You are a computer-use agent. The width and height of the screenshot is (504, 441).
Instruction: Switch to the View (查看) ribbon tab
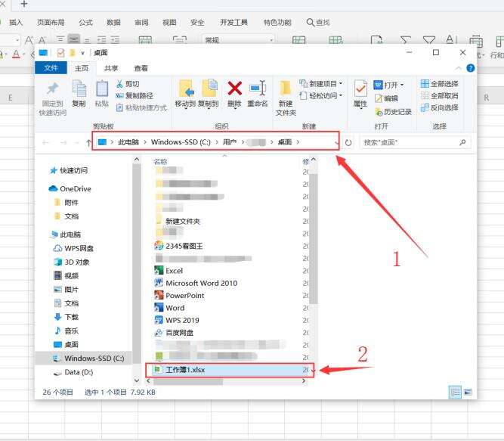pos(141,68)
